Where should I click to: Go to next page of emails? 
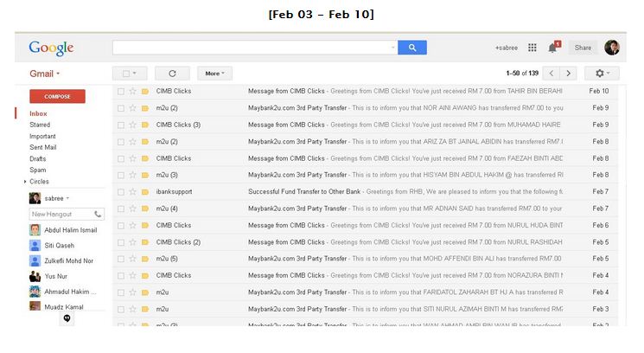(569, 74)
